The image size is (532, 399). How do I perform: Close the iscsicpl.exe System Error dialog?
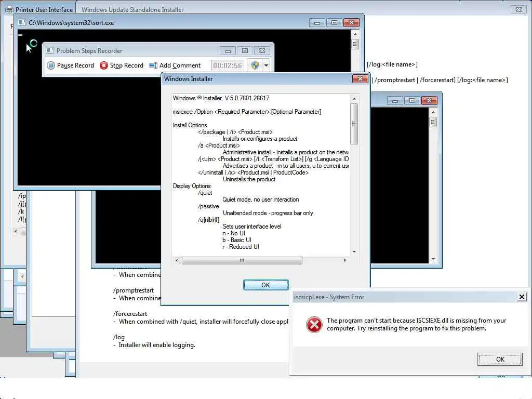(x=522, y=297)
